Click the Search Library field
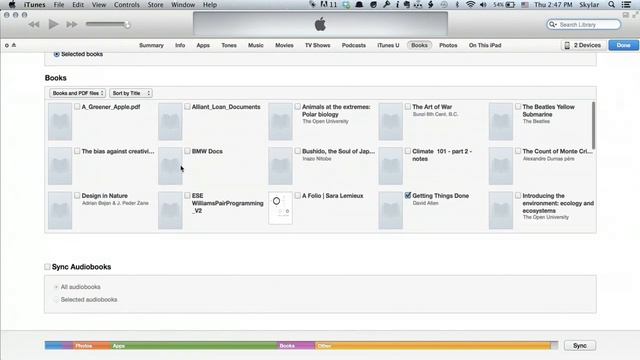 pyautogui.click(x=584, y=24)
